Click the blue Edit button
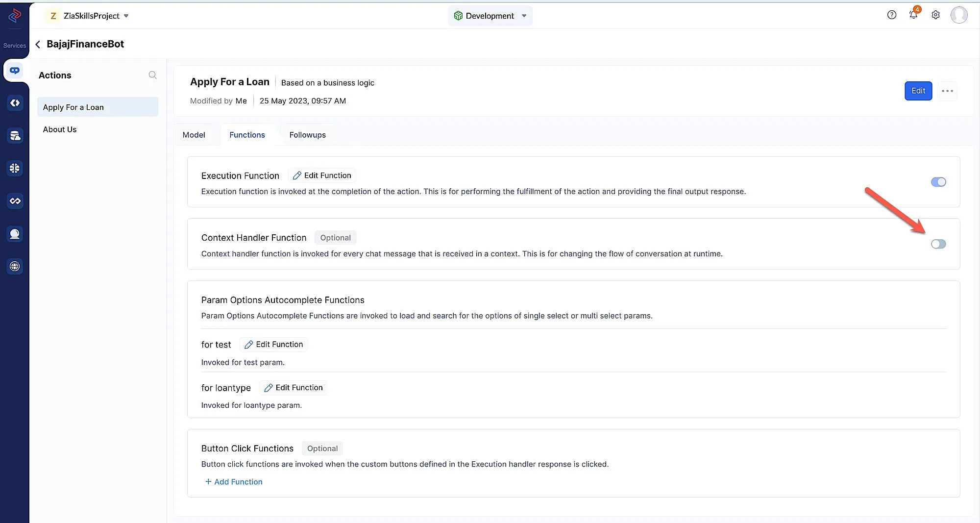The image size is (980, 523). tap(918, 91)
